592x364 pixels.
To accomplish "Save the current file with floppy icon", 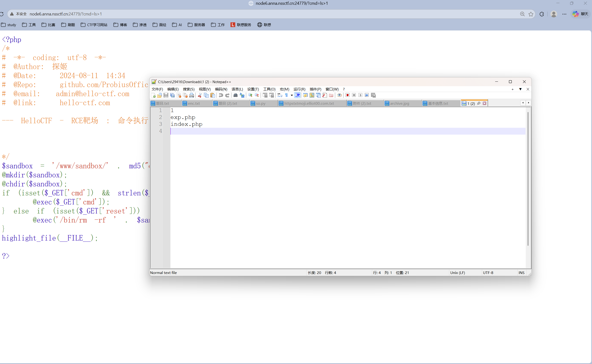I will 166,95.
